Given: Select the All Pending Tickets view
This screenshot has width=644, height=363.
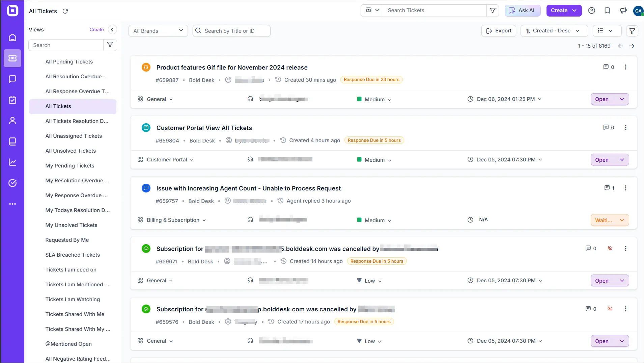Looking at the screenshot, I should point(69,62).
